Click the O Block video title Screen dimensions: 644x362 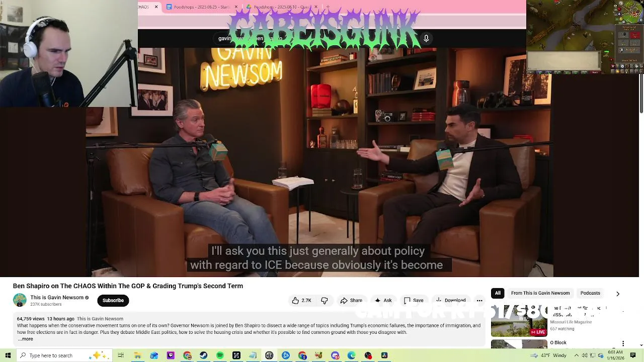558,343
